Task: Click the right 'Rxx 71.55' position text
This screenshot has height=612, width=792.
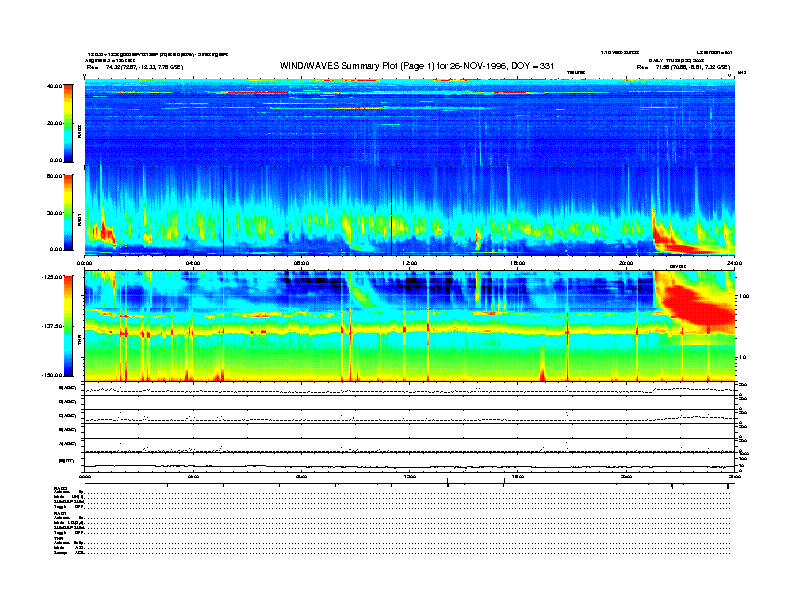Action: pyautogui.click(x=683, y=67)
